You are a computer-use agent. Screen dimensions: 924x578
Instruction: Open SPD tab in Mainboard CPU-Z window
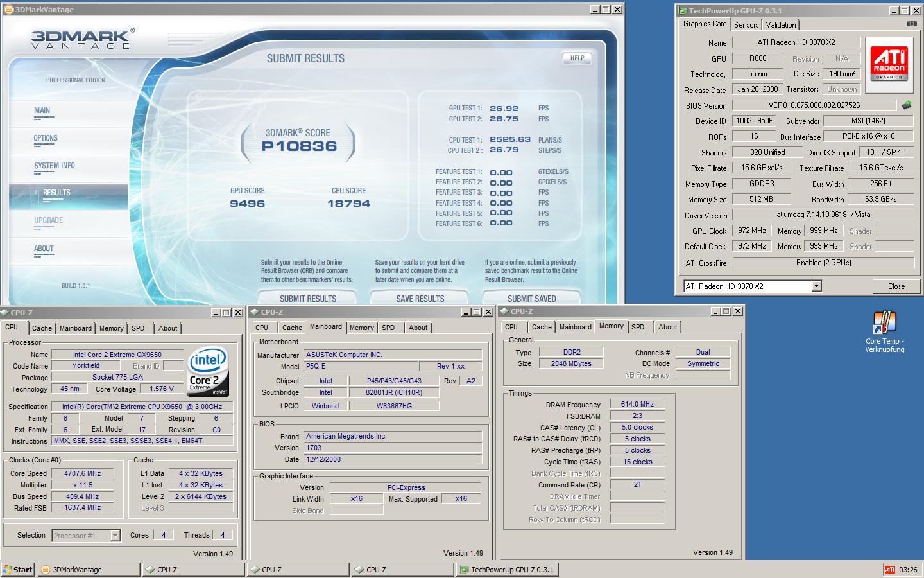coord(388,328)
